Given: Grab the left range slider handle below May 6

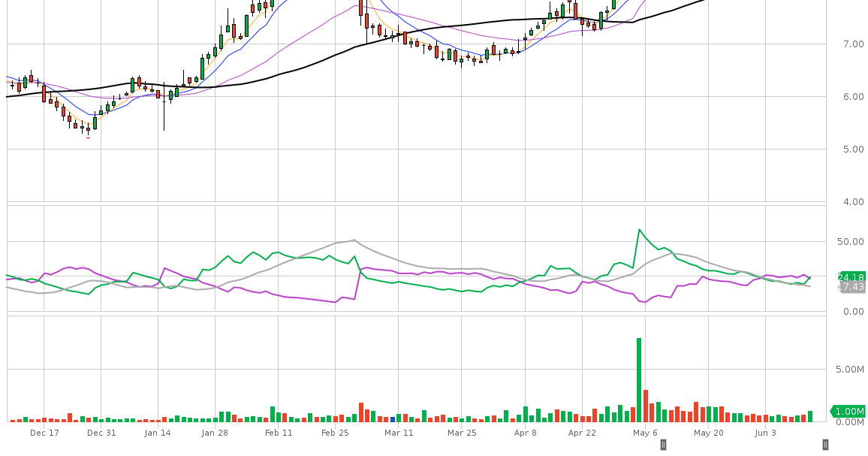Looking at the screenshot, I should click(663, 445).
